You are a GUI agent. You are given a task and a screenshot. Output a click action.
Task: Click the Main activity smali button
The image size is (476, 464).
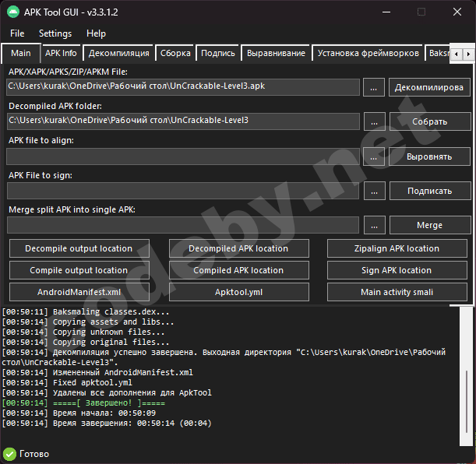click(x=397, y=292)
